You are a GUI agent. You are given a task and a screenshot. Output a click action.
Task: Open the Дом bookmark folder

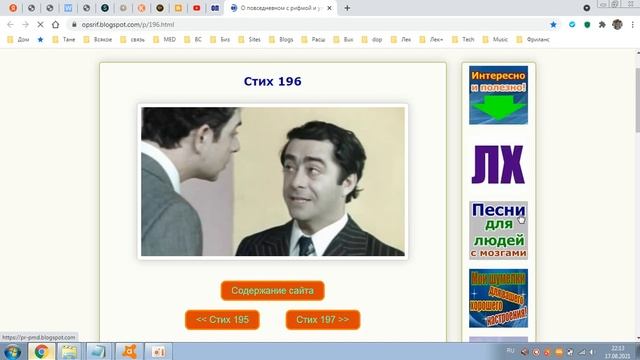(18, 40)
